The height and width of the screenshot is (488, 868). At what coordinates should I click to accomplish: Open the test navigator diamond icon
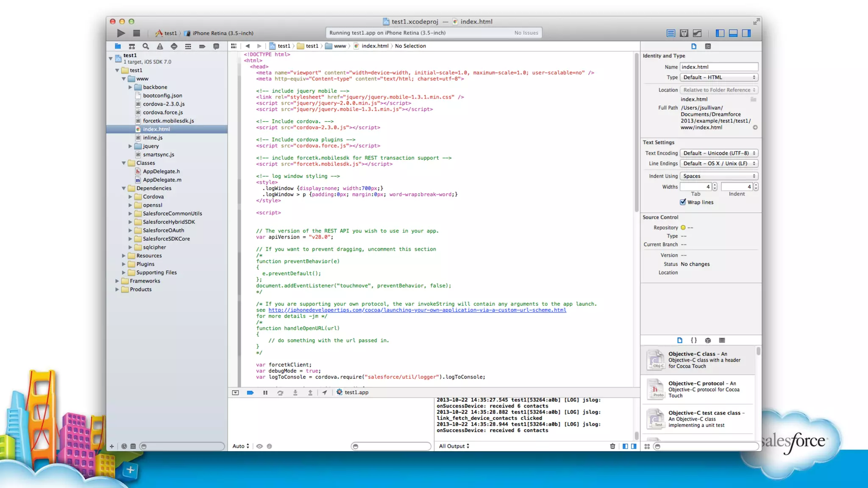pos(174,46)
